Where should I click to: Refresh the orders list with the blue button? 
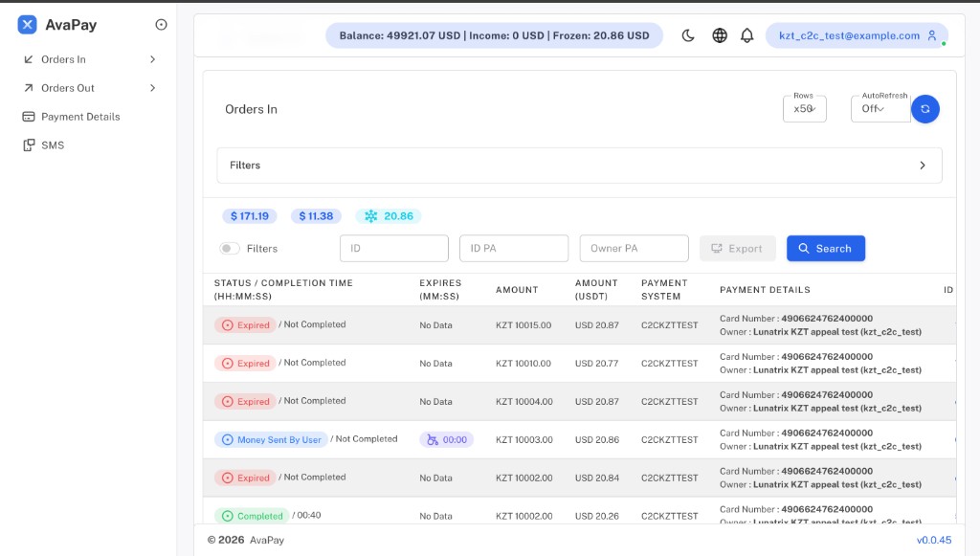(x=925, y=109)
